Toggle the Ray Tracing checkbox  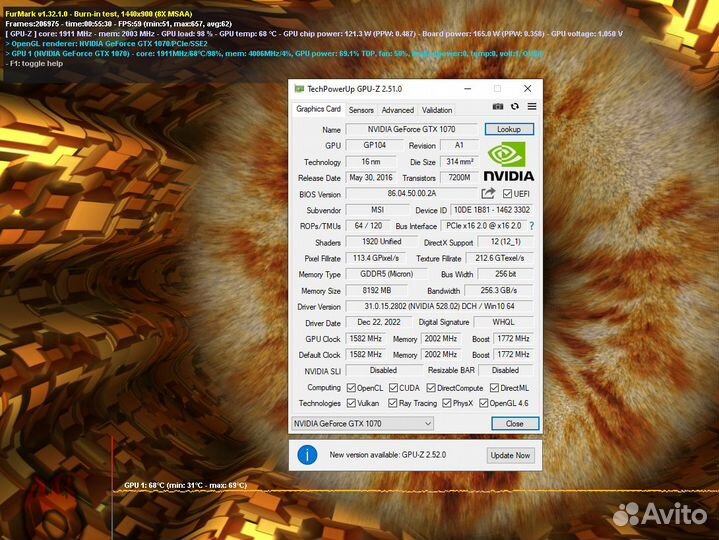(x=392, y=403)
